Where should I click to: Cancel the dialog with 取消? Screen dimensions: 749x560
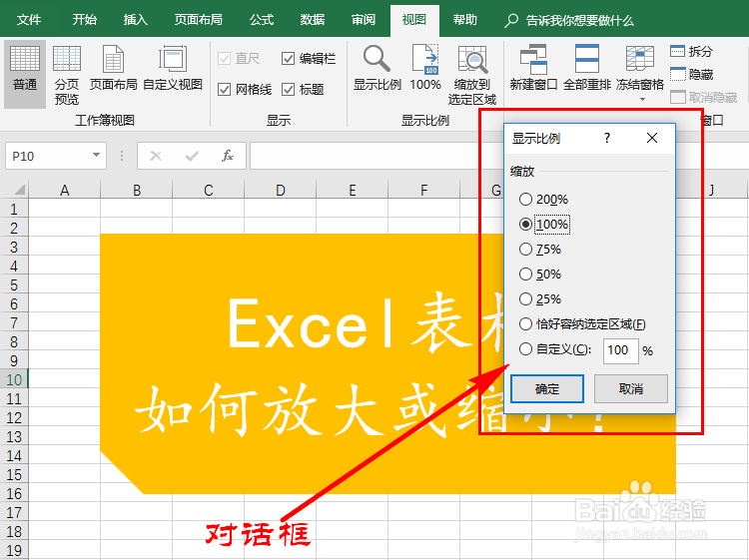pyautogui.click(x=630, y=388)
